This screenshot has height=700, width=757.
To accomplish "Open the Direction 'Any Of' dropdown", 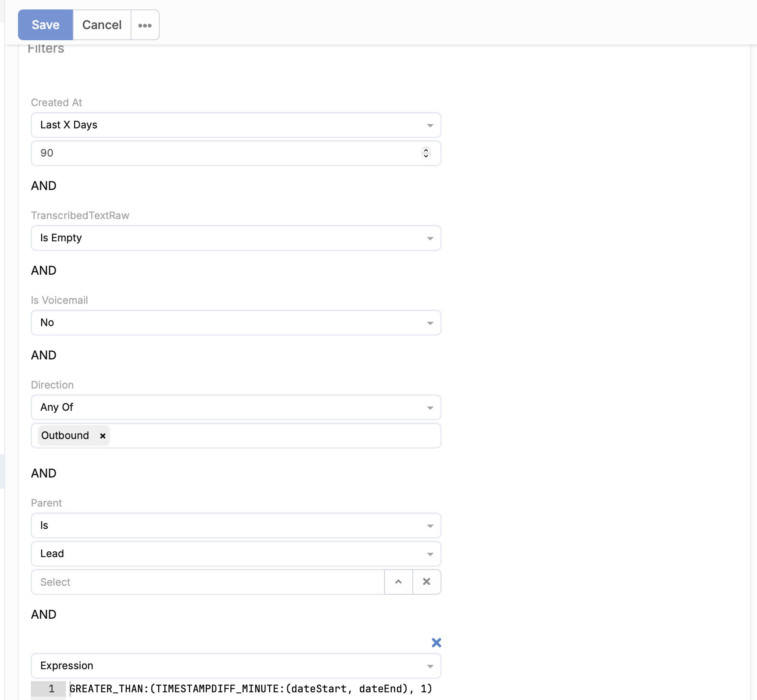I will click(236, 407).
